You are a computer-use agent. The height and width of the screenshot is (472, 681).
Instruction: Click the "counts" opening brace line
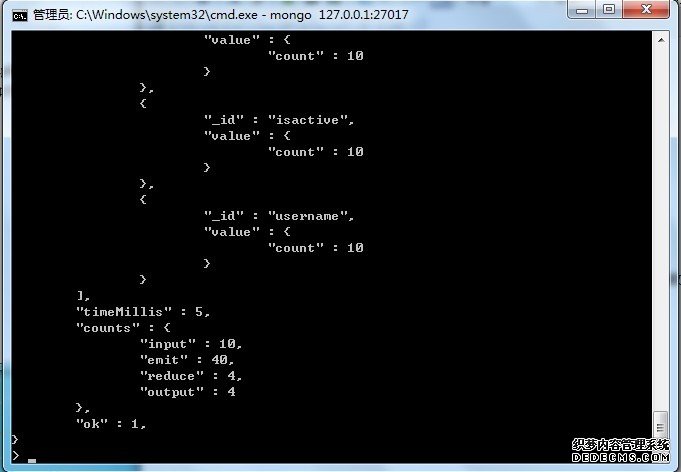(123, 328)
